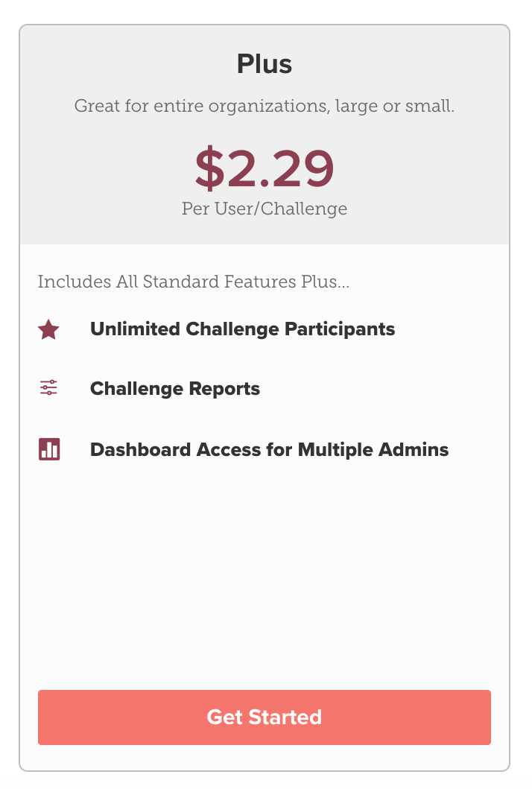Click the star icon beside Unlimited Challenge Participants
This screenshot has width=532, height=789.
click(x=49, y=329)
